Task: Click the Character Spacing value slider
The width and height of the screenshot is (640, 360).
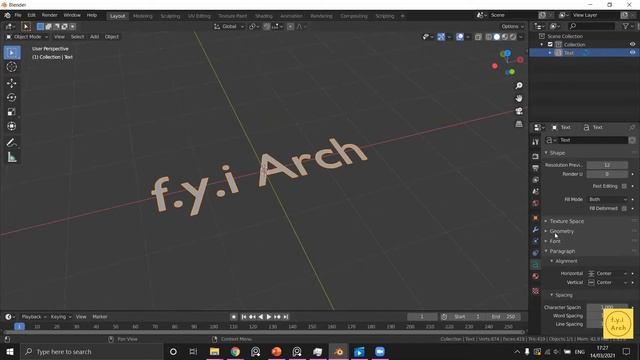Action: point(607,307)
